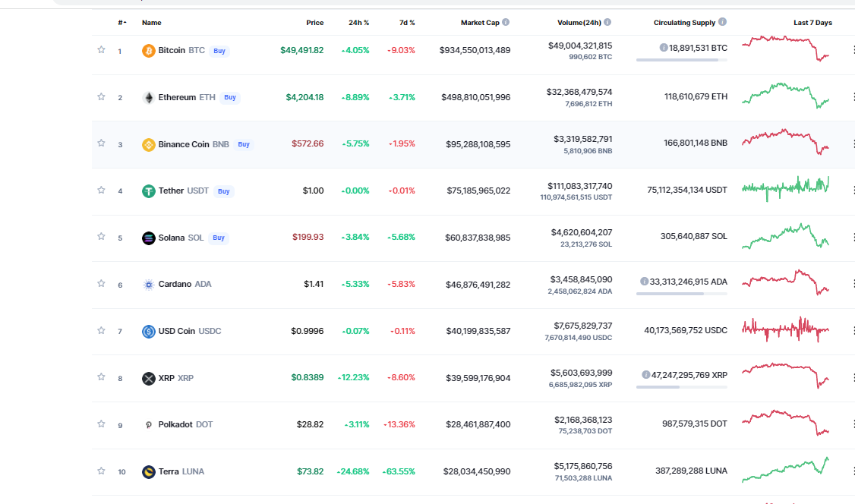This screenshot has width=855, height=504.
Task: Add Bitcoin to watchlist with star
Action: click(x=101, y=49)
